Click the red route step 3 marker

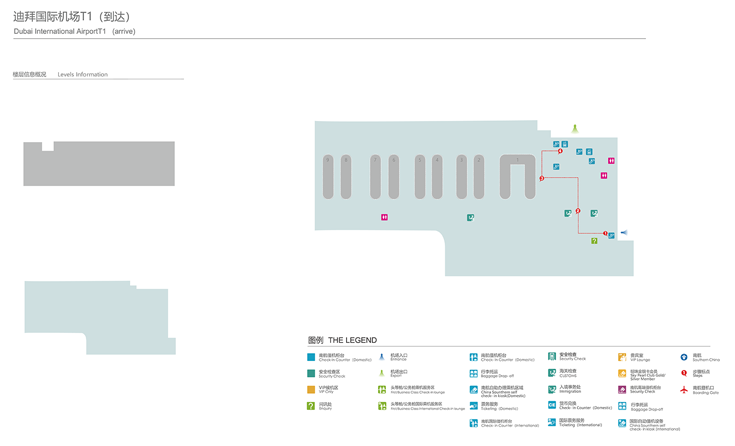coord(542,178)
